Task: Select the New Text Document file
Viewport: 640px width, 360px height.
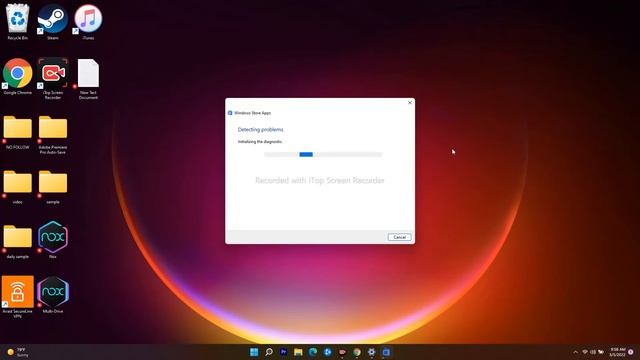Action: click(88, 78)
